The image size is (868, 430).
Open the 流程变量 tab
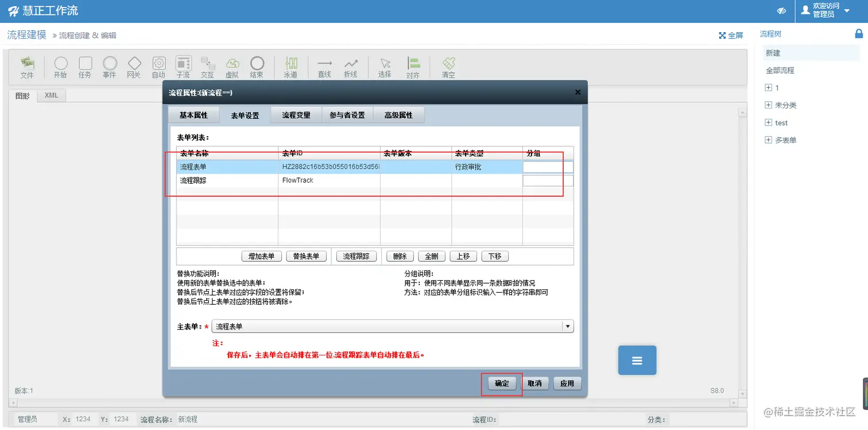[x=296, y=115]
